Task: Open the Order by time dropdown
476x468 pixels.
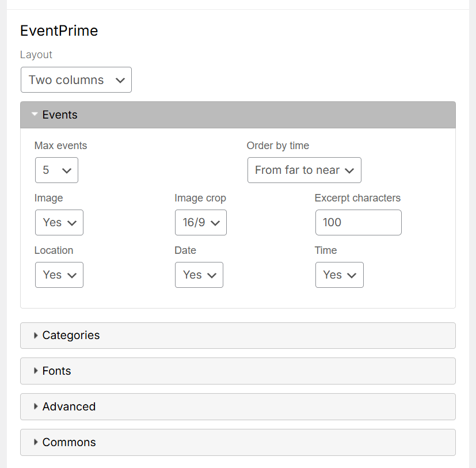Action: pyautogui.click(x=304, y=170)
